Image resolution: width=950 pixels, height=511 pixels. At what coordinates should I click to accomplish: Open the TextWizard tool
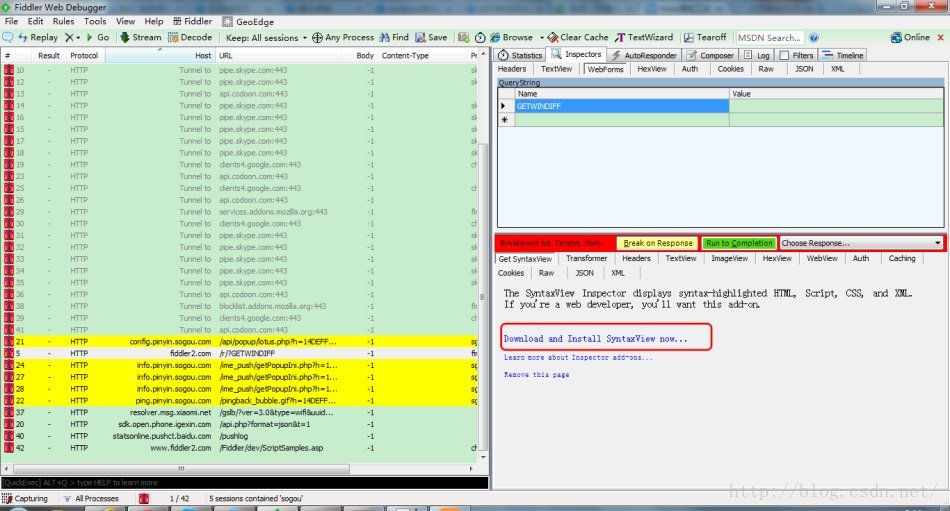(643, 38)
